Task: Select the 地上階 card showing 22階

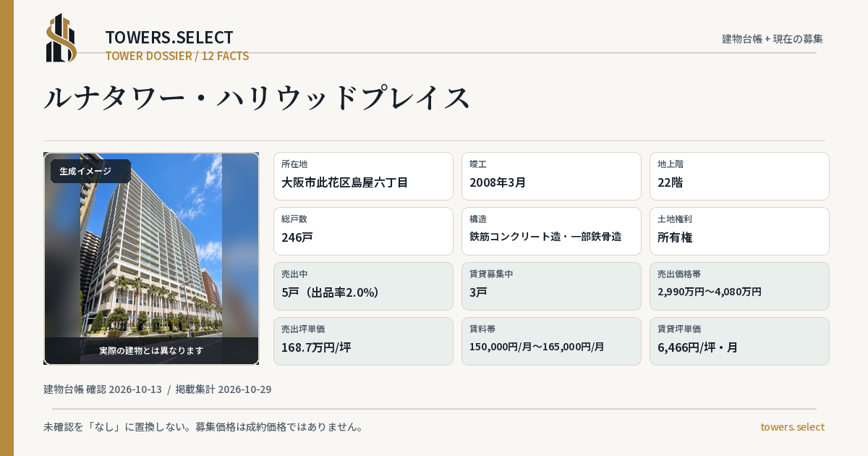Action: coord(739,176)
